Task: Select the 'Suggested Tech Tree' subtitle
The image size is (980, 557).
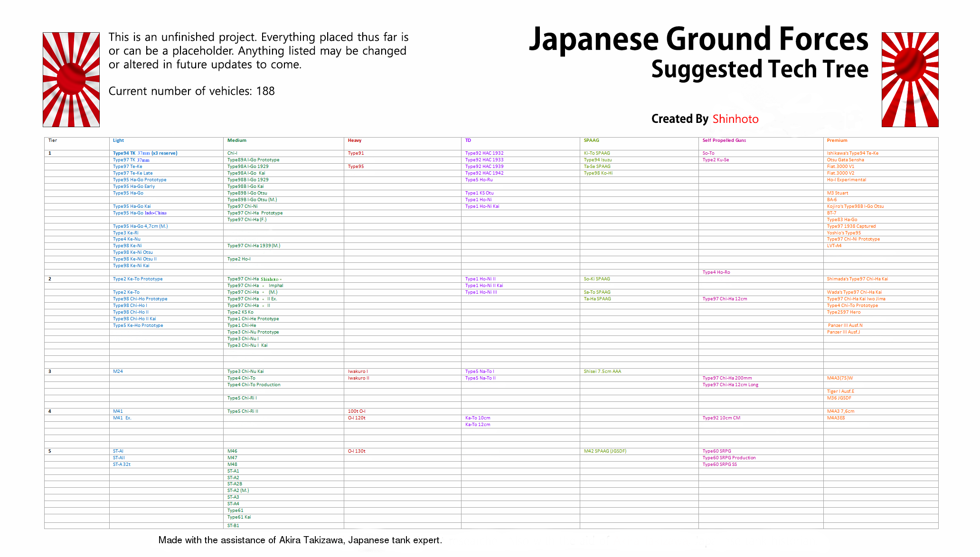Action: [x=760, y=69]
